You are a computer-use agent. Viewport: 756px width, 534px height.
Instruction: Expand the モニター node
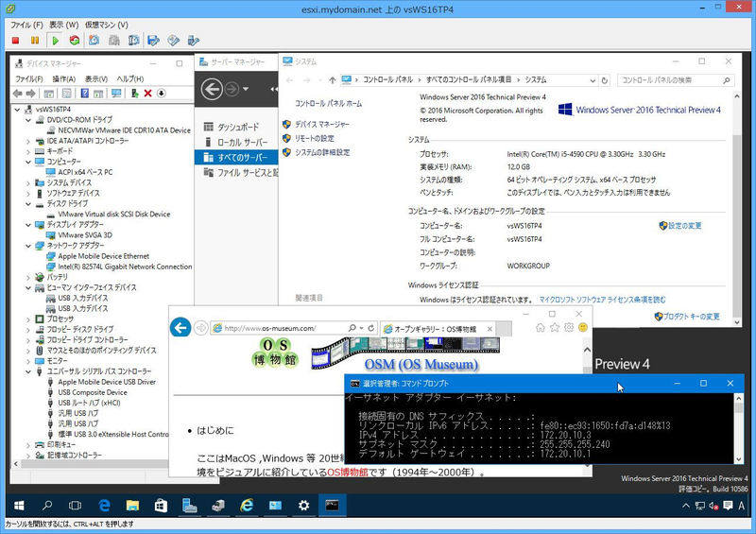[x=28, y=361]
